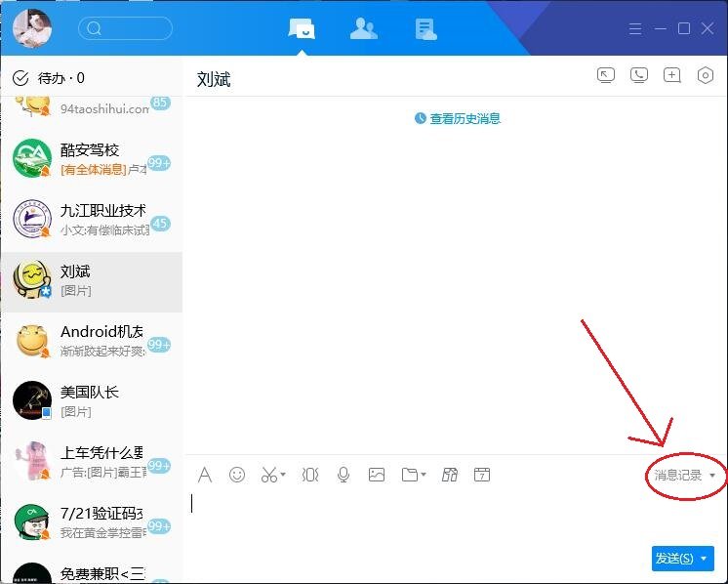Click the 发送(S) send button

coord(674,558)
